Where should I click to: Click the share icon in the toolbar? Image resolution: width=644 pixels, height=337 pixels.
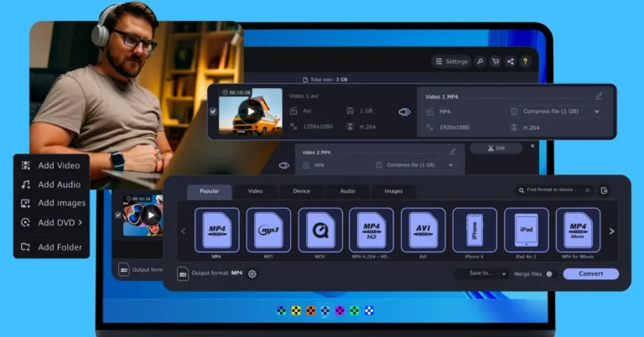pyautogui.click(x=510, y=61)
